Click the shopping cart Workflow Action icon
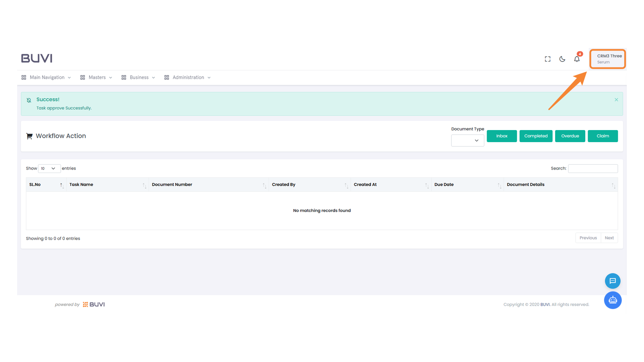The height and width of the screenshot is (362, 644). pos(30,136)
